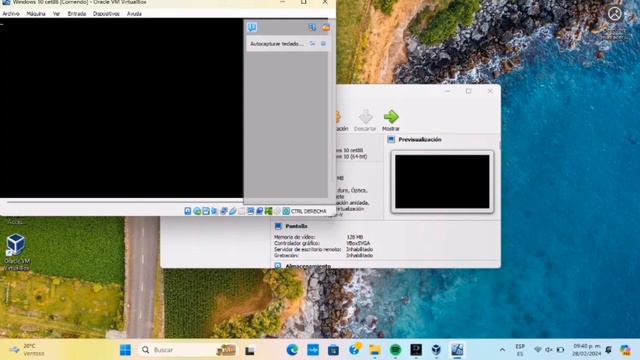Click the Pantalla section header
The height and width of the screenshot is (360, 640).
click(296, 226)
